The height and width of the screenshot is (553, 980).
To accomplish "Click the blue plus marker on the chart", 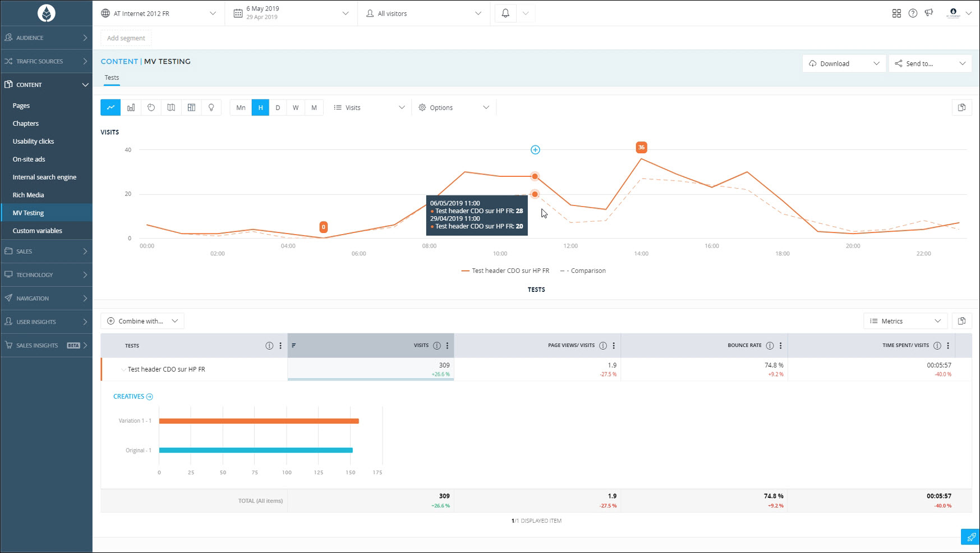I will [x=535, y=150].
